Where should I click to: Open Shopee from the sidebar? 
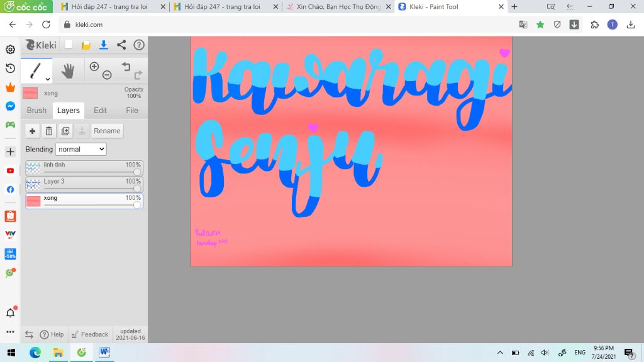(x=10, y=216)
